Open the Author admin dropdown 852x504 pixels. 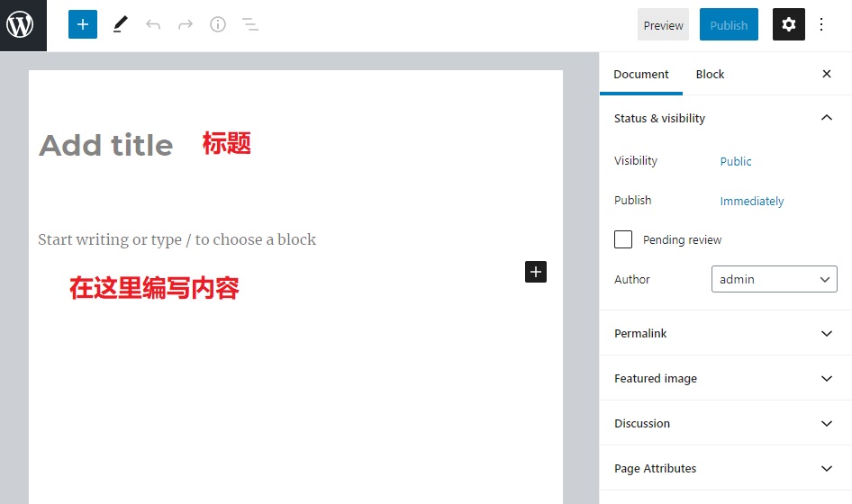pos(774,279)
